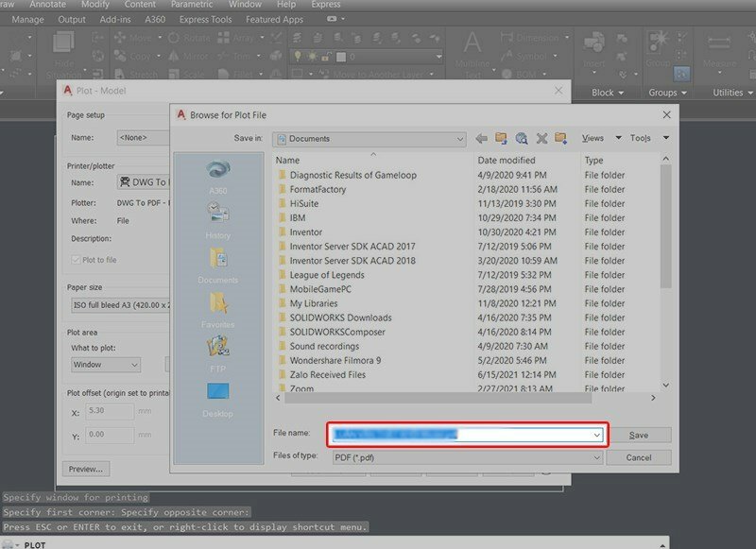This screenshot has width=756, height=549.
Task: Expand the Views dropdown
Action: [619, 137]
